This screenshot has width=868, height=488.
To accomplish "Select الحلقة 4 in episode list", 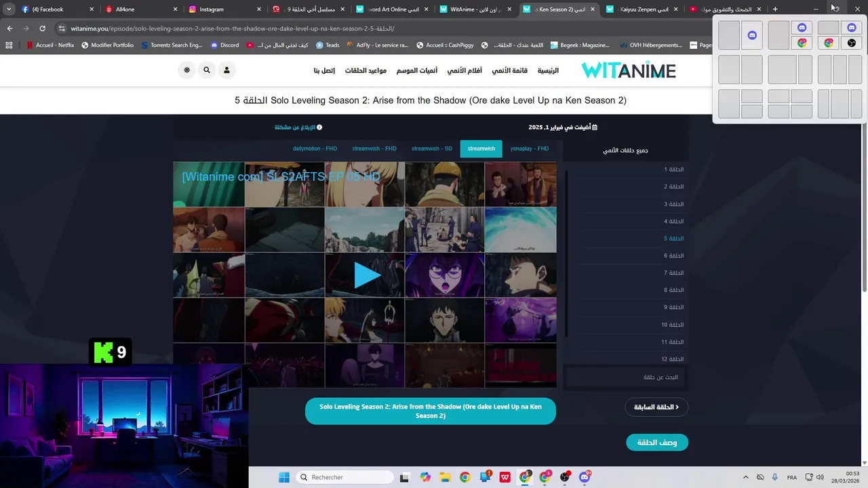I will (x=674, y=221).
